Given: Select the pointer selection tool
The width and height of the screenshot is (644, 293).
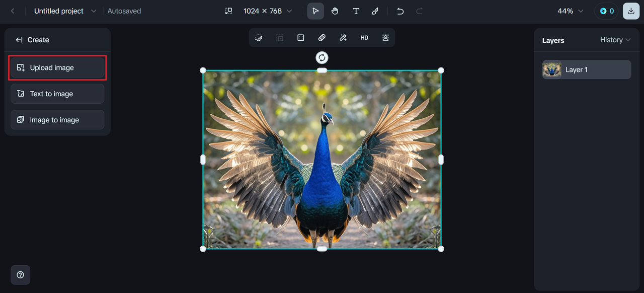Looking at the screenshot, I should click(315, 11).
